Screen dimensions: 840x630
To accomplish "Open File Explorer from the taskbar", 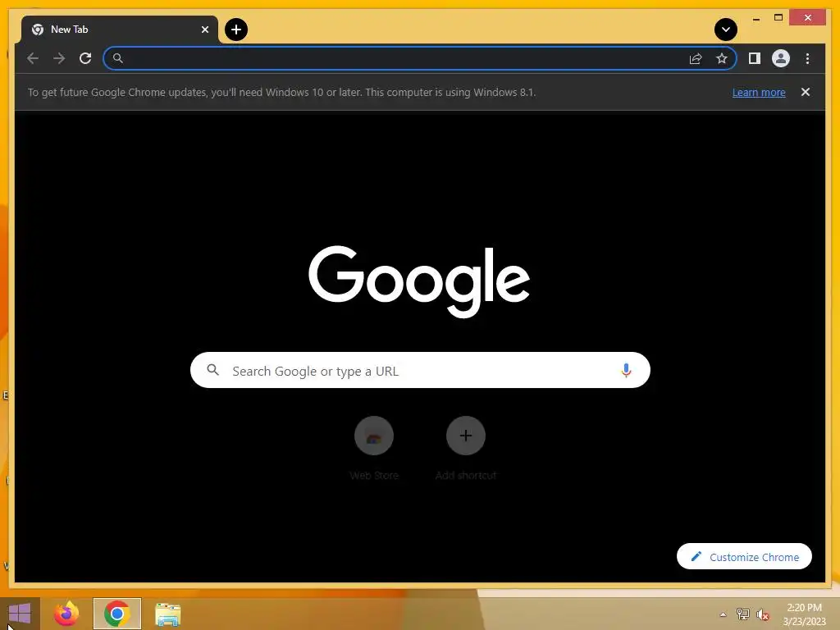I will pos(167,614).
